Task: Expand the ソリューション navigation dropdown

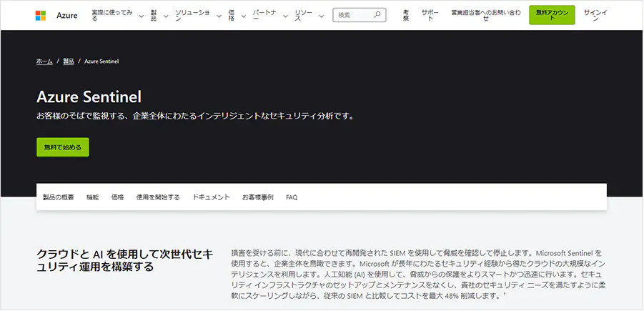Action: (x=198, y=16)
